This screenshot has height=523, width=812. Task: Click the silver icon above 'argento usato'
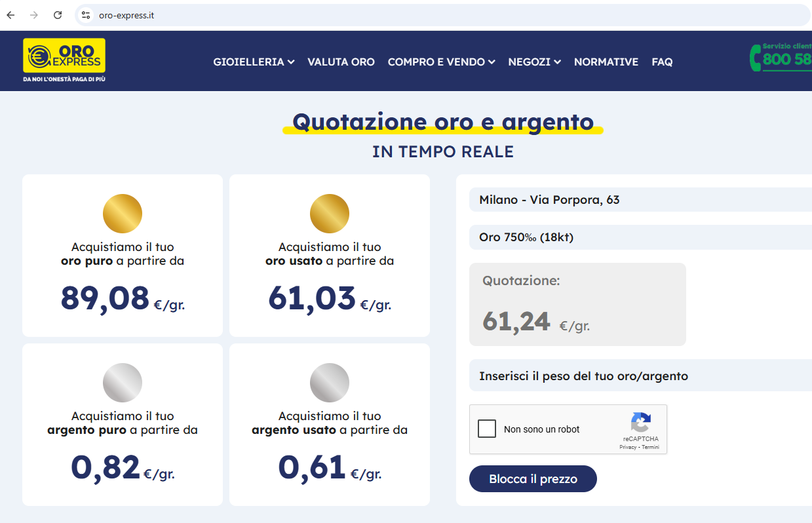[330, 382]
